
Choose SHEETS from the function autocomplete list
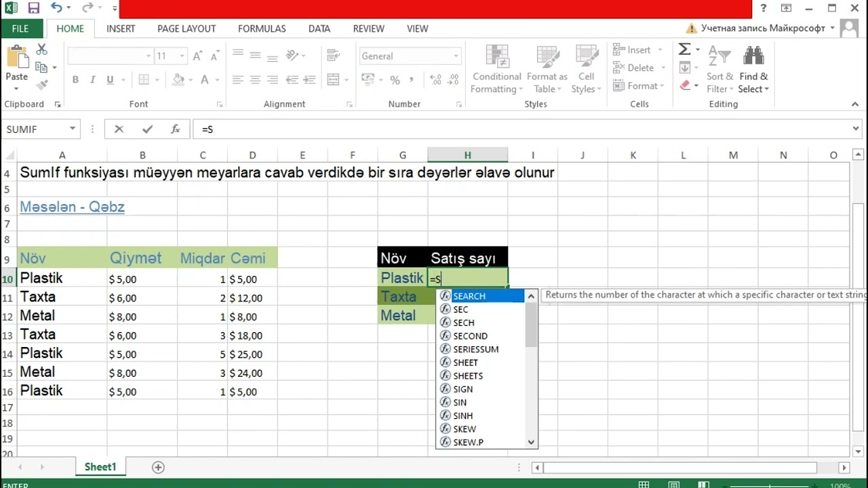pyautogui.click(x=480, y=376)
